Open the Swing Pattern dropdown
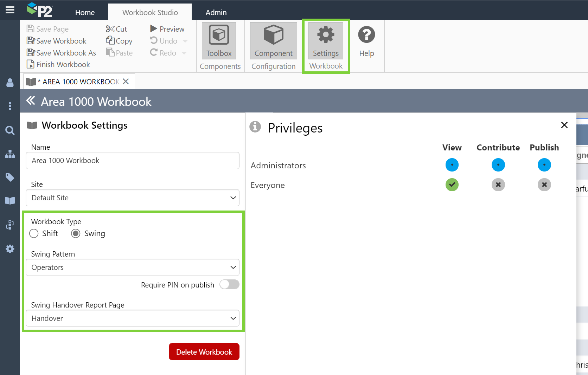588x375 pixels. click(x=133, y=267)
